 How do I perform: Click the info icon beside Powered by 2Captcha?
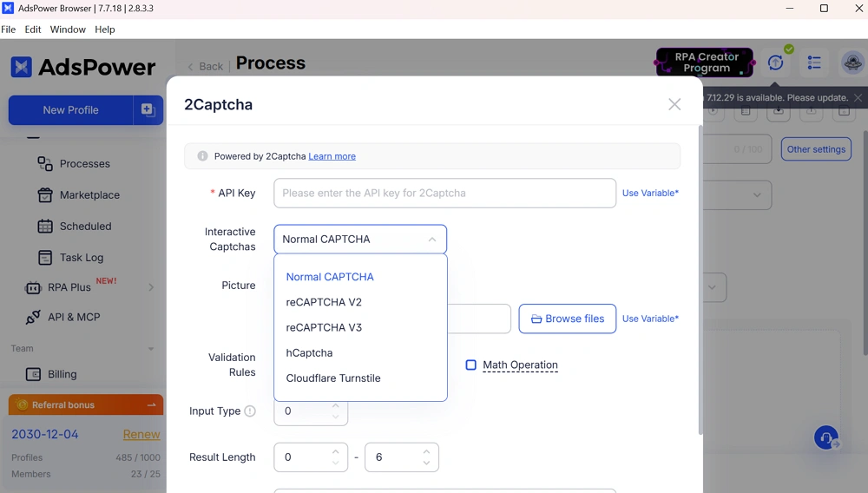[x=202, y=156]
